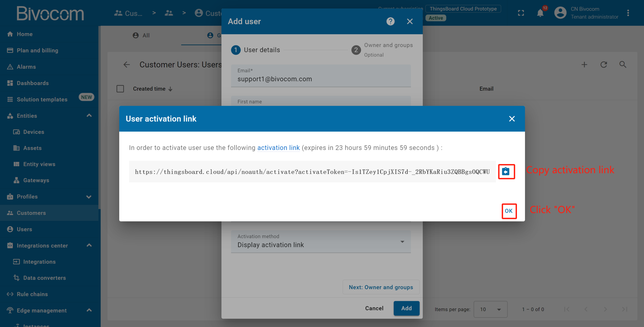The height and width of the screenshot is (327, 644).
Task: Collapse the Entities section
Action: 89,116
